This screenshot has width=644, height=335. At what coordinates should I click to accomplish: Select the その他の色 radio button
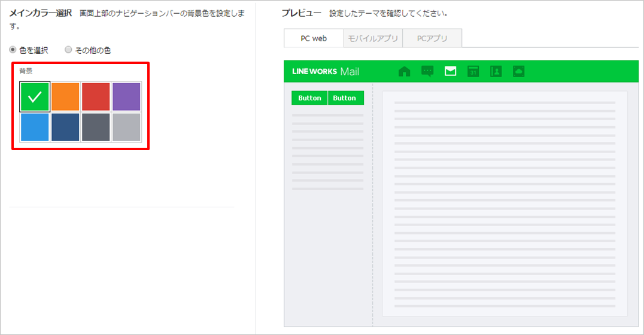click(68, 50)
